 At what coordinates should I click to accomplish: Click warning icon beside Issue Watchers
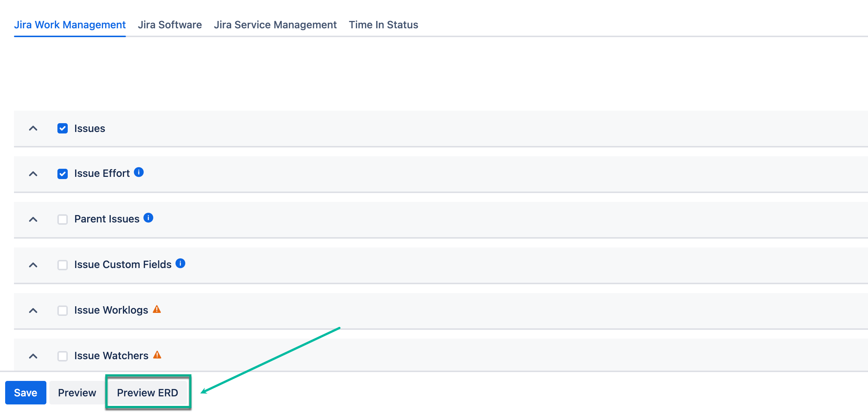(157, 355)
